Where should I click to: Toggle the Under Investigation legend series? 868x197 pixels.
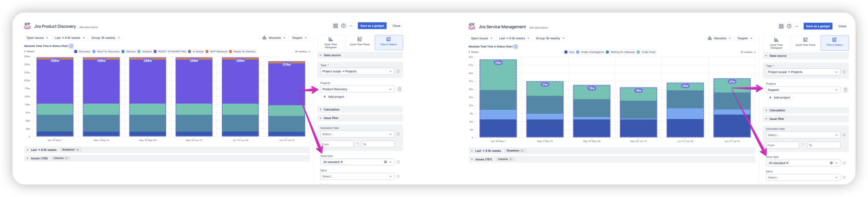pos(591,52)
